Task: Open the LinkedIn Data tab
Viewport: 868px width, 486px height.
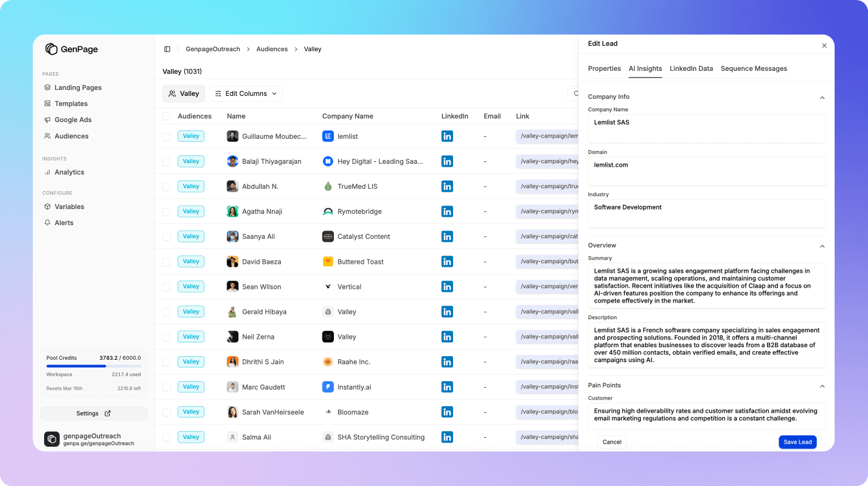Action: coord(691,68)
